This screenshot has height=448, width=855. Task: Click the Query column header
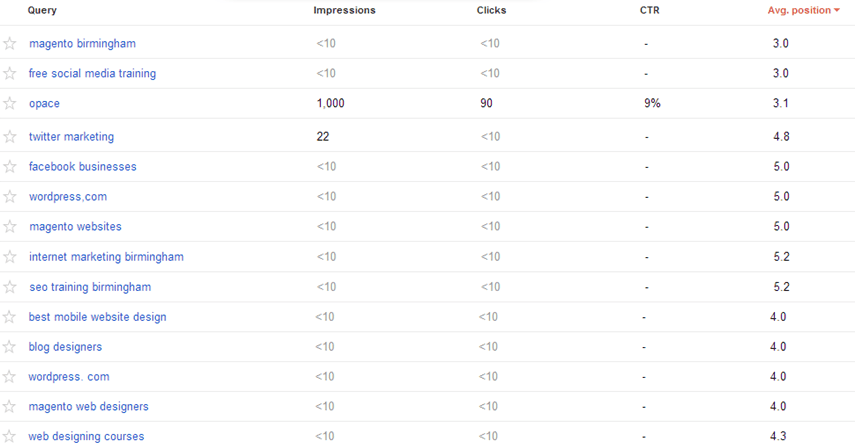coord(43,11)
